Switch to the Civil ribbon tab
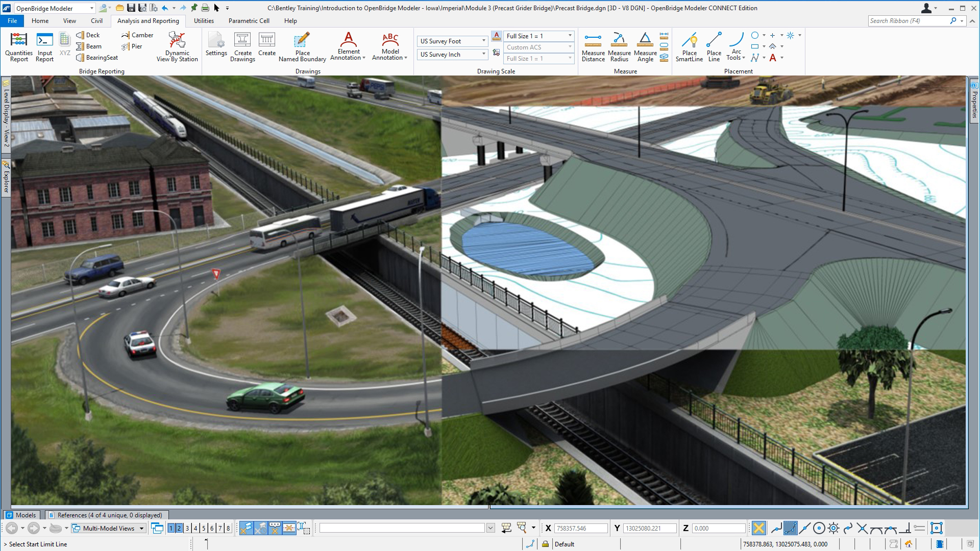This screenshot has height=551, width=980. [96, 21]
